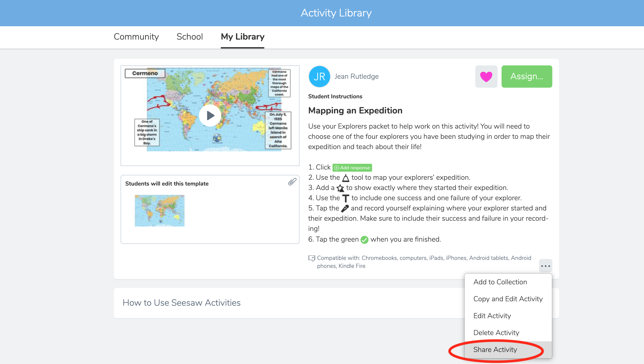Select Delete Activity from context menu

click(x=496, y=333)
